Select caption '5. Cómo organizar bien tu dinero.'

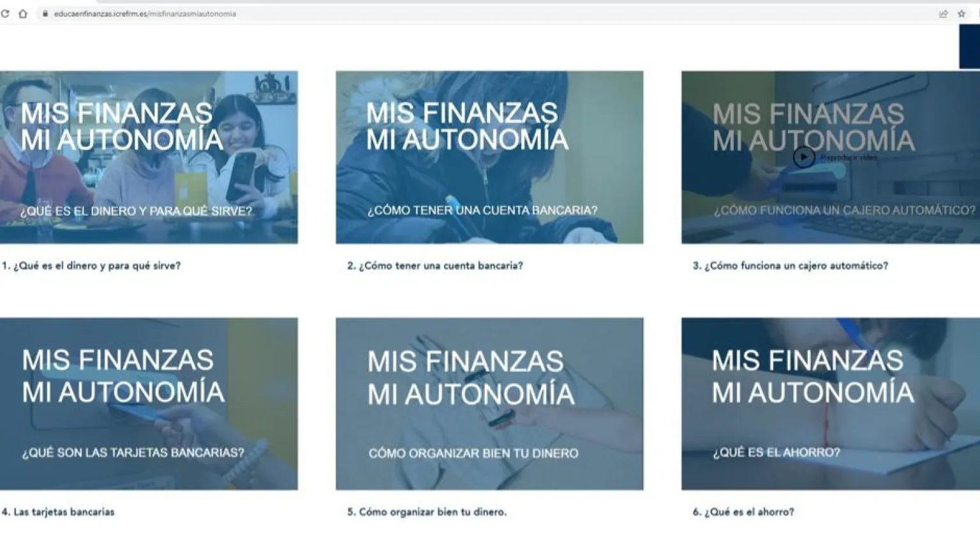[427, 512]
